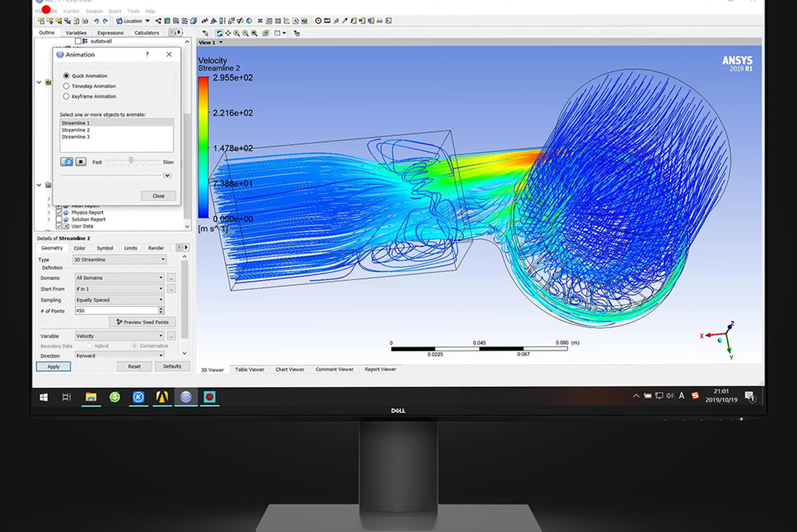797x532 pixels.
Task: Click the Zoom box magnifier tool
Action: 245,33
